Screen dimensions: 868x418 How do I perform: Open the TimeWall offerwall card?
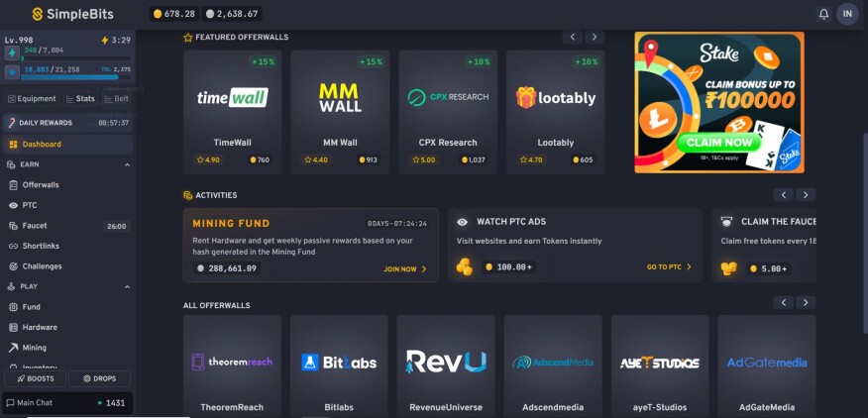coord(233,112)
